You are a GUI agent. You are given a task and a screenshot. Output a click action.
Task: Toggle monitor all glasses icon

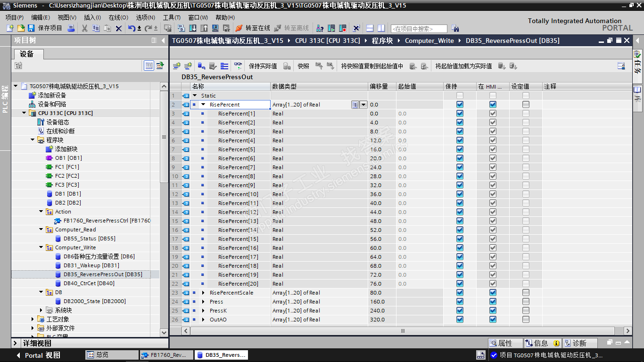pos(238,66)
